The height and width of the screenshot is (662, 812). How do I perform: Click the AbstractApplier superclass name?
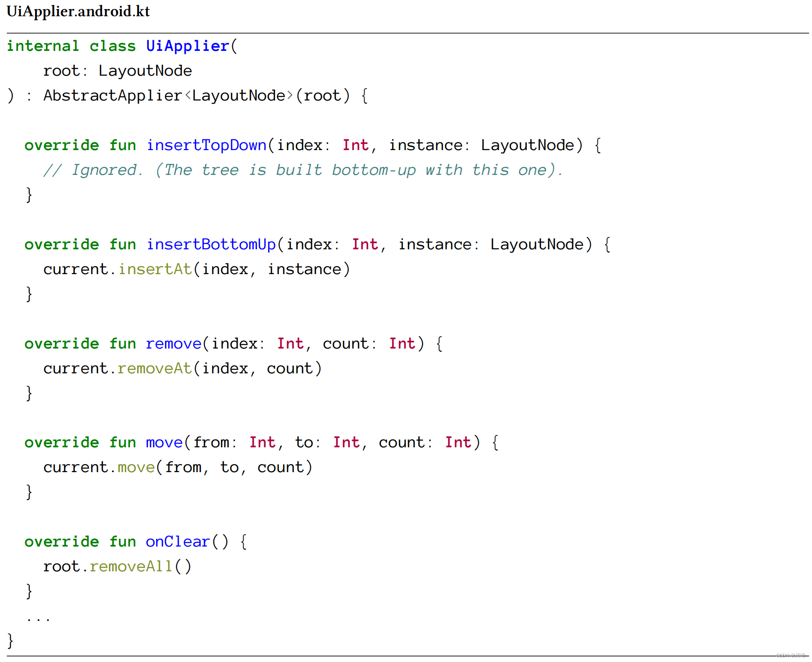pyautogui.click(x=113, y=96)
